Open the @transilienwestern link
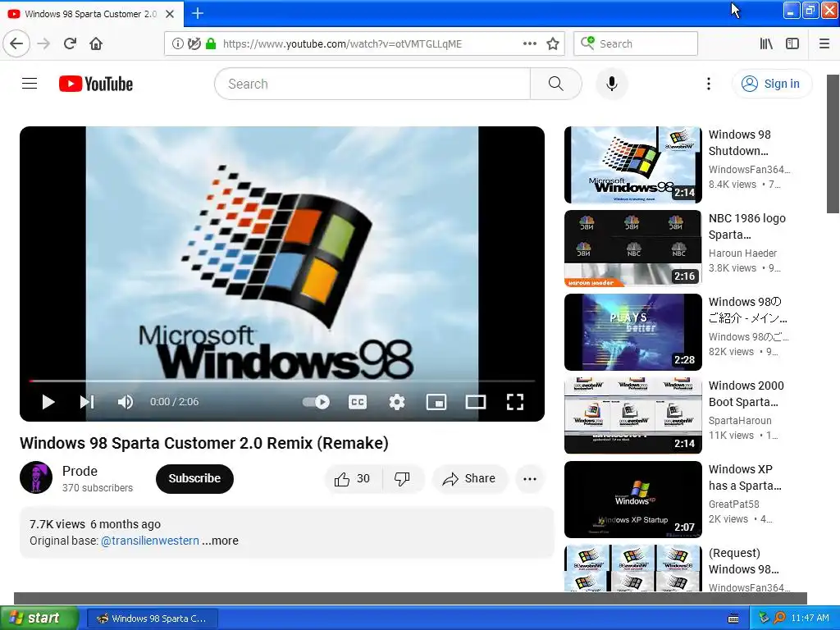 tap(150, 541)
